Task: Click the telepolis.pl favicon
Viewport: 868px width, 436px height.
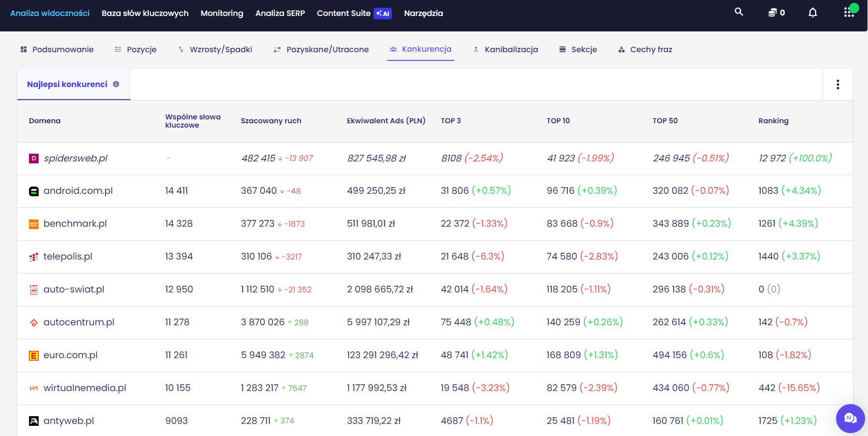Action: point(34,257)
